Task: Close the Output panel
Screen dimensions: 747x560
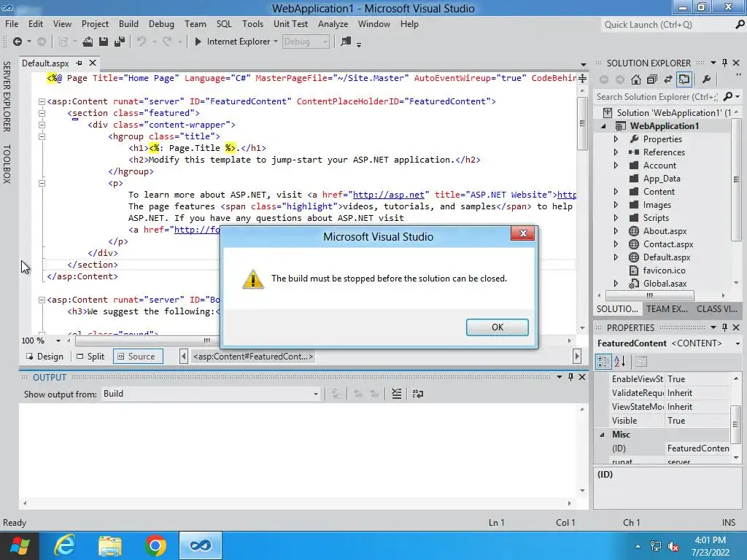Action: (582, 377)
